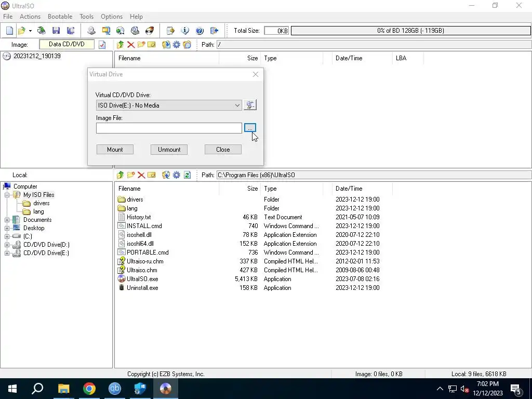Click the Rename icon in Local toolbar

(152, 175)
